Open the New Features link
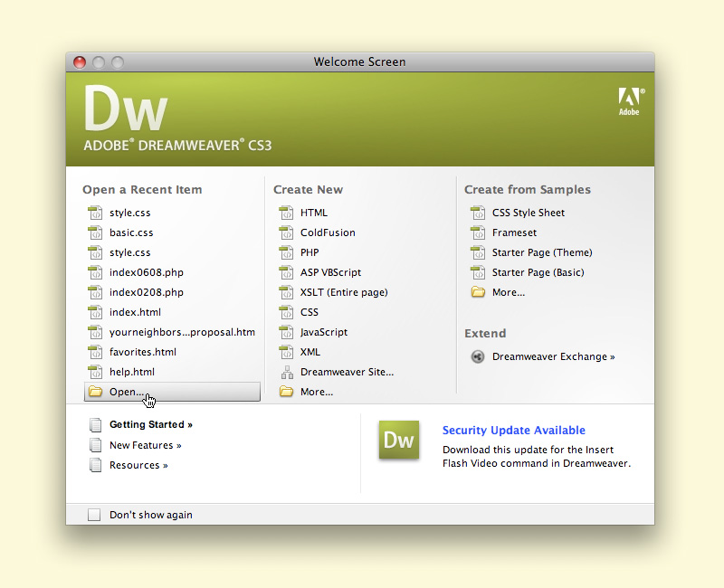Image resolution: width=724 pixels, height=588 pixels. pyautogui.click(x=145, y=445)
